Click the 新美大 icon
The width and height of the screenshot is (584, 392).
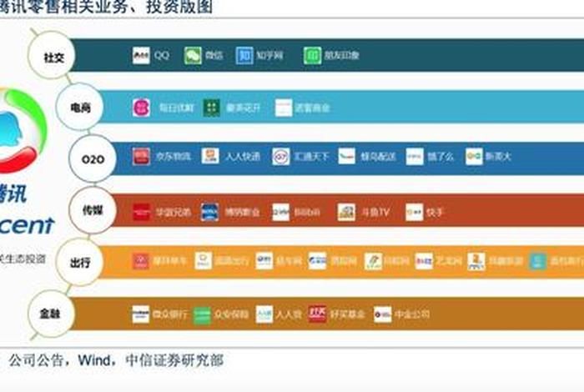(x=474, y=156)
